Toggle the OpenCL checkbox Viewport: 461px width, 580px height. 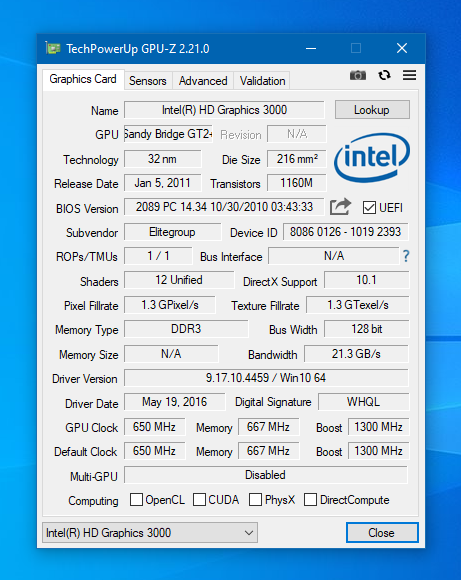[136, 499]
